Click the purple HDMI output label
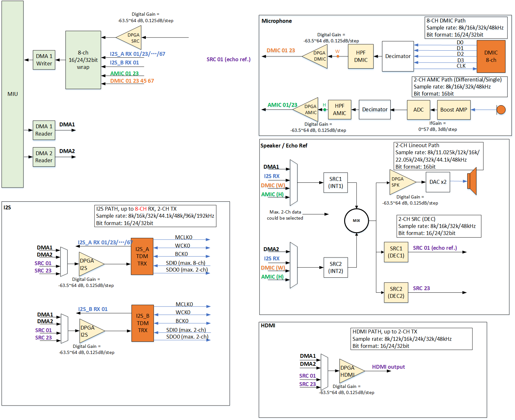The image size is (515, 420). click(x=388, y=367)
